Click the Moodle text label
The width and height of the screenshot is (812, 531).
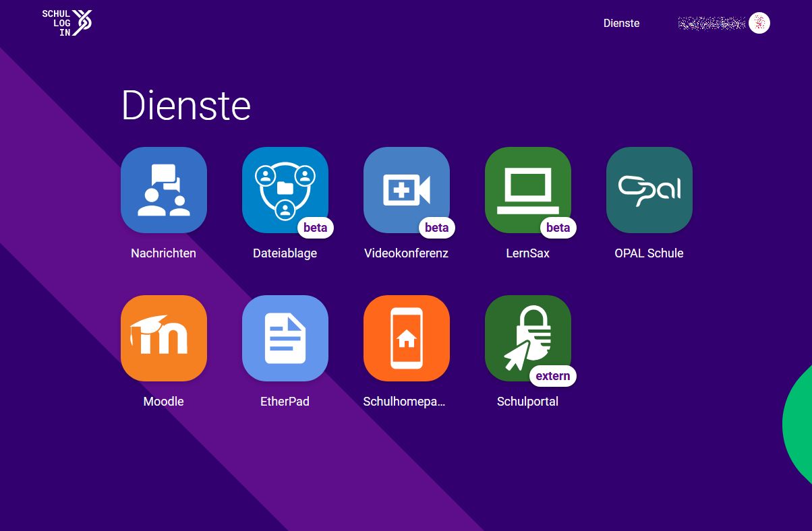click(x=163, y=402)
